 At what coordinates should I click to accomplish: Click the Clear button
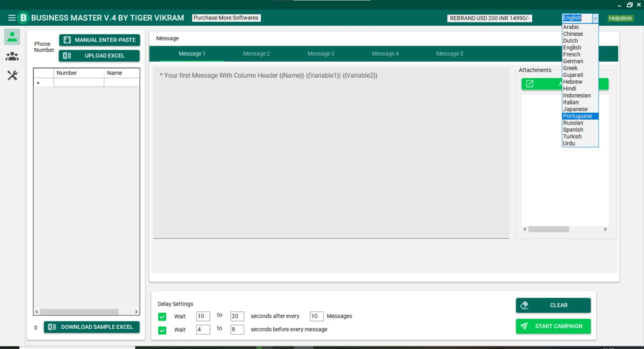coord(553,305)
